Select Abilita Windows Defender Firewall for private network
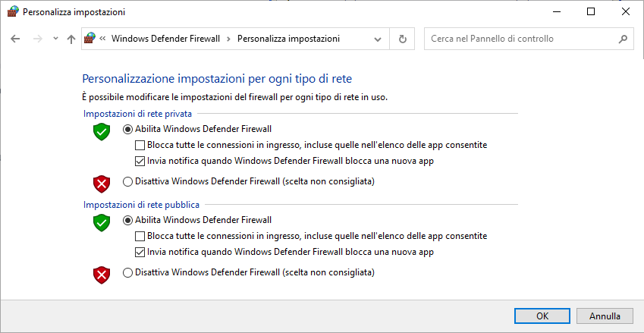The width and height of the screenshot is (644, 333). 127,129
